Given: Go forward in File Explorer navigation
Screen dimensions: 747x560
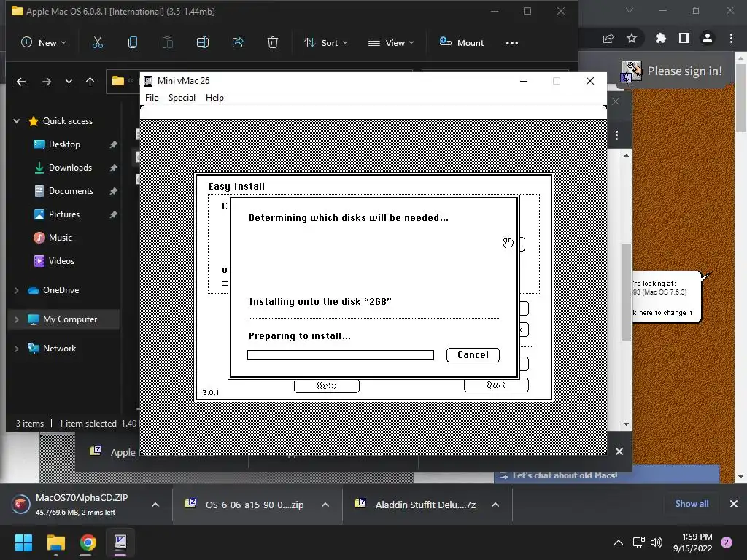Looking at the screenshot, I should pos(46,82).
